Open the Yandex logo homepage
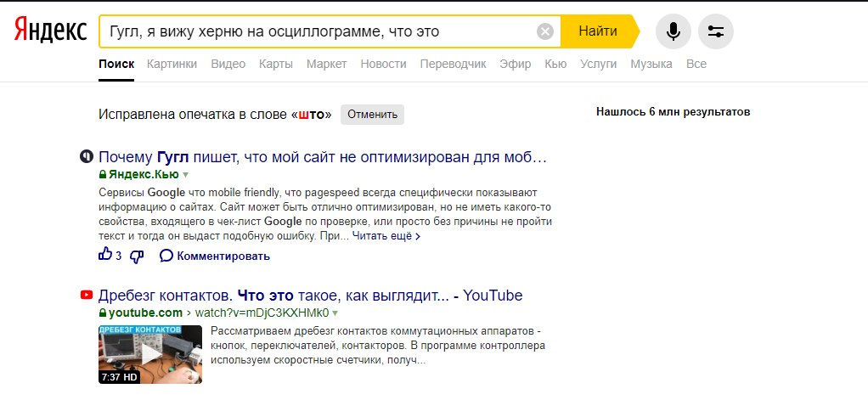 50,31
